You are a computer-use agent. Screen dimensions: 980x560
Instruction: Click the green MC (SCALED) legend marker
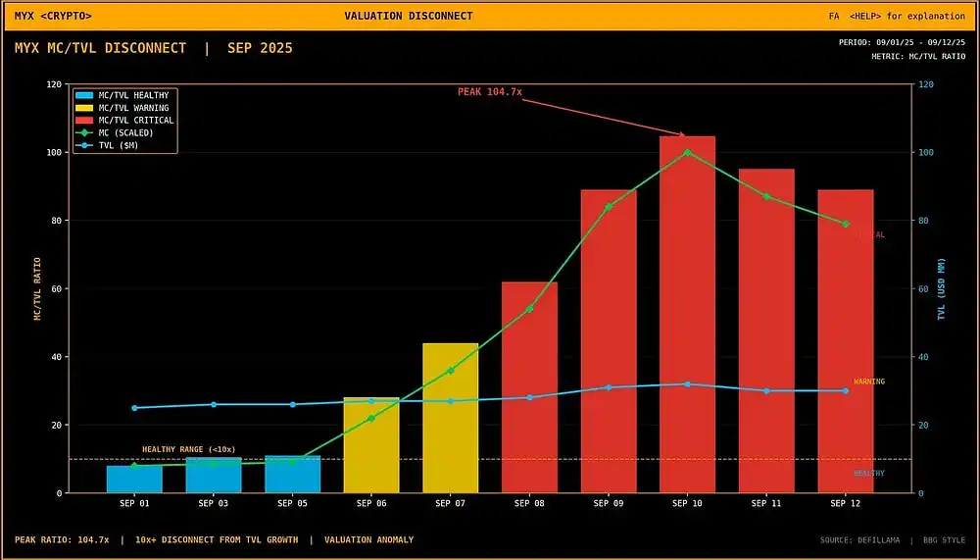(84, 132)
